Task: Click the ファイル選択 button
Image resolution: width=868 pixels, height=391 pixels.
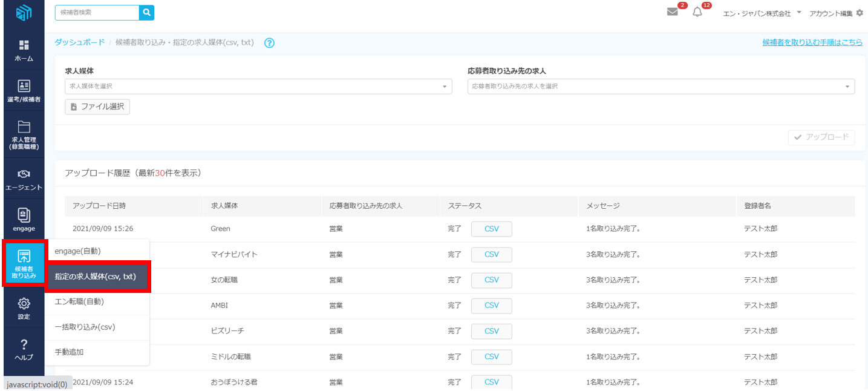Action: (x=97, y=107)
